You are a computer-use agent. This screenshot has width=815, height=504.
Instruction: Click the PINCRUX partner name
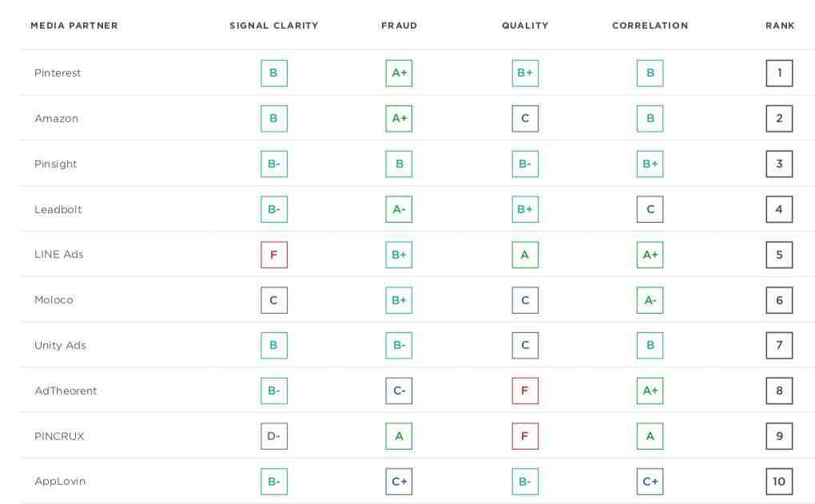[x=59, y=436]
